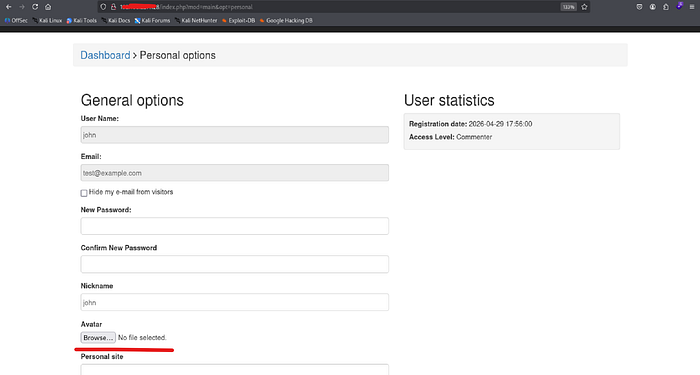Screen dimensions: 700x375
Task: Open the Google Hacking DB bookmark
Action: [x=286, y=21]
